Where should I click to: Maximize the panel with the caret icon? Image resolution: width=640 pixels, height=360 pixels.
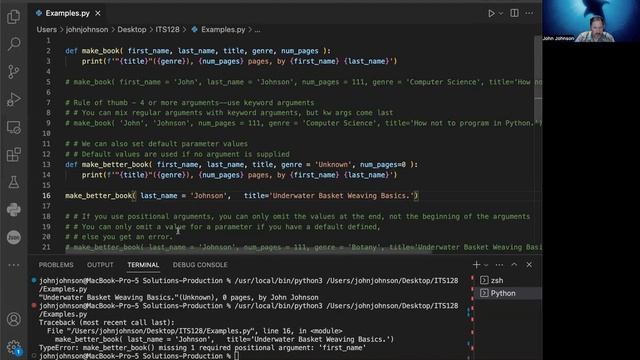(x=514, y=265)
